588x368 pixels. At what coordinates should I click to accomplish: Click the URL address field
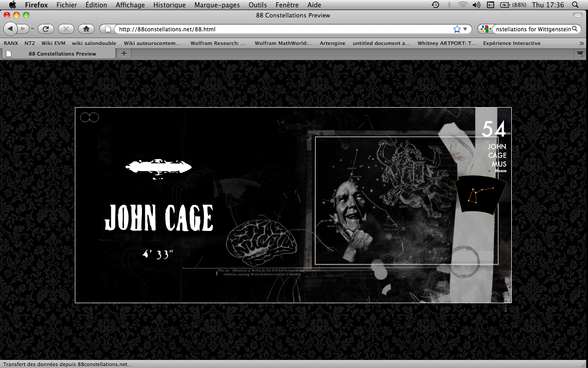pyautogui.click(x=283, y=29)
